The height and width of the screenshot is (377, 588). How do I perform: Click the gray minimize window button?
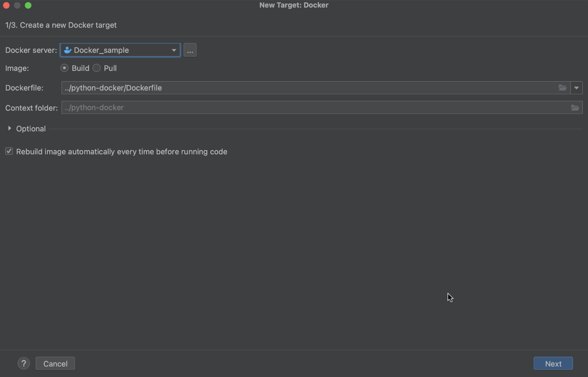(17, 5)
